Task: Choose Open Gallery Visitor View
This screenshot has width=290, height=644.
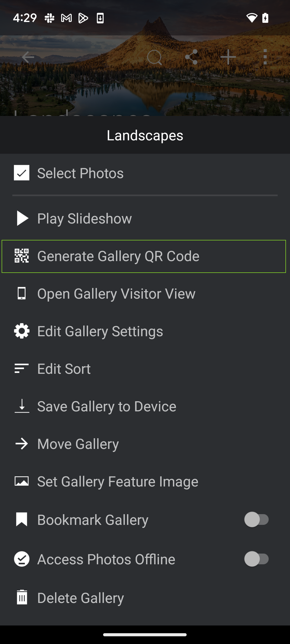Action: 145,294
